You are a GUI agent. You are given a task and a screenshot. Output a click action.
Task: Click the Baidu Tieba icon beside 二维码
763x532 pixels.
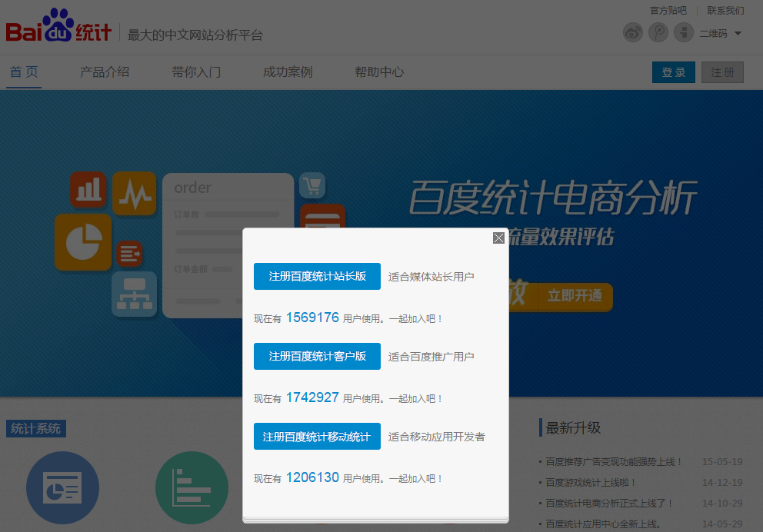point(683,33)
